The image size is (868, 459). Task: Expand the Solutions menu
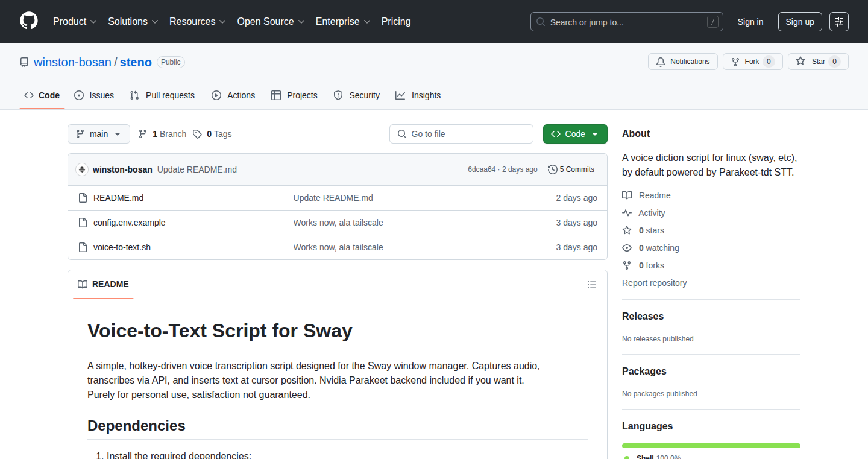(133, 21)
